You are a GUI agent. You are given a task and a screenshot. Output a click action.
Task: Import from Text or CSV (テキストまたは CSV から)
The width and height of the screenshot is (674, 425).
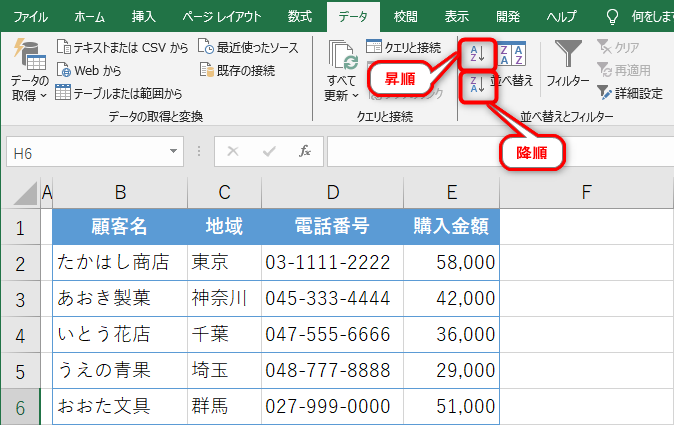pos(123,46)
